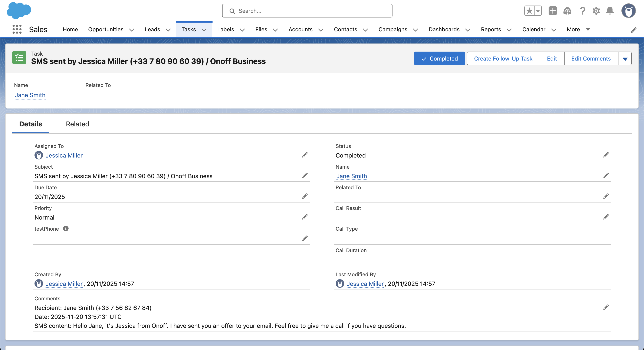644x350 pixels.
Task: Open Jane Smith link in Name field
Action: pyautogui.click(x=352, y=176)
